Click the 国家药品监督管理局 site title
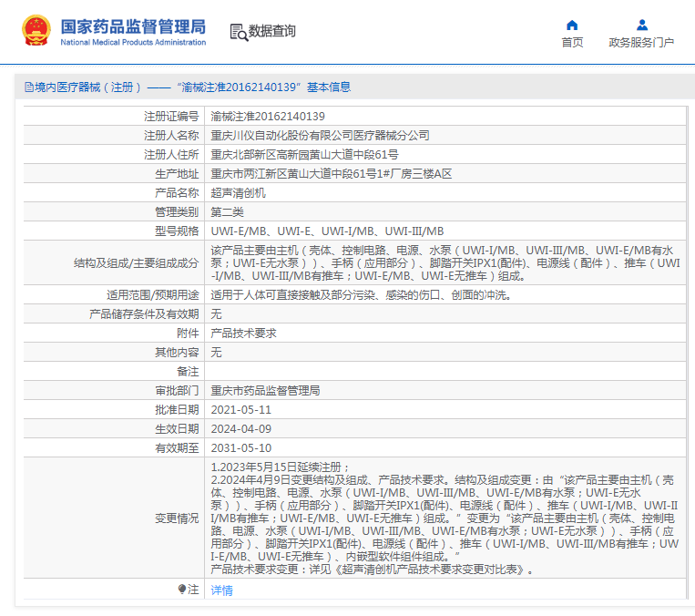 coord(133,26)
